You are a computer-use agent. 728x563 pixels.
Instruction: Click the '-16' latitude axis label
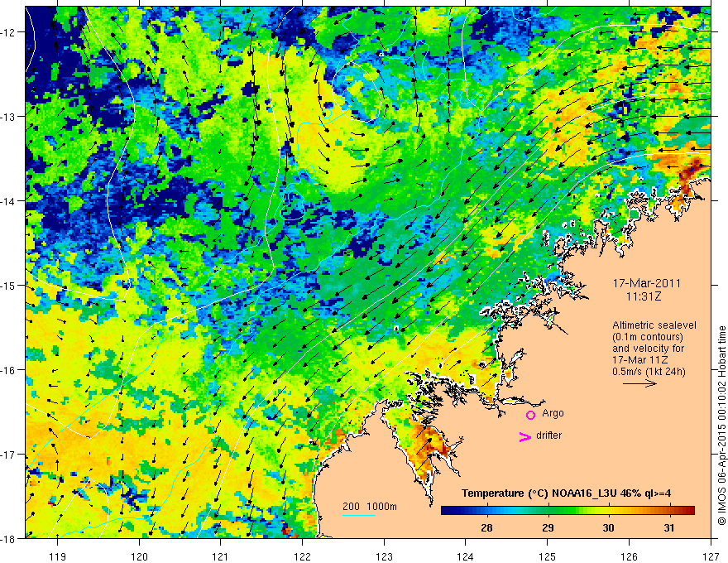point(9,370)
